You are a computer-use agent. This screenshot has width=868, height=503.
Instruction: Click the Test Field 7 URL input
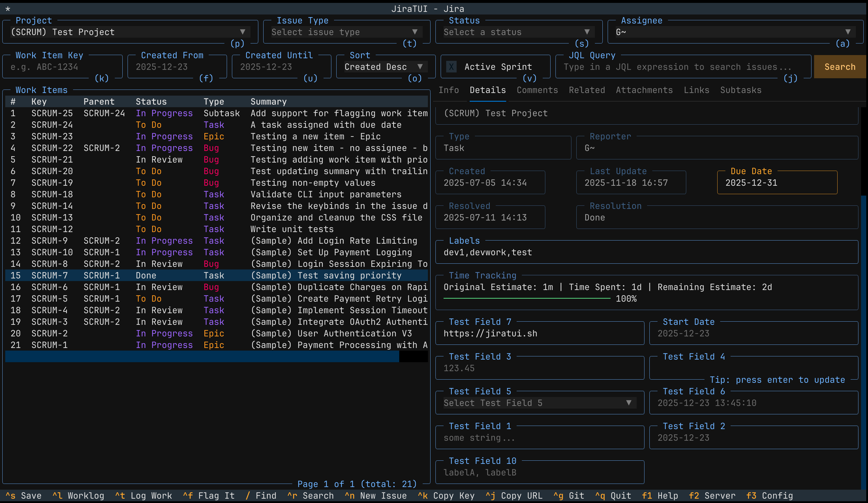click(540, 333)
